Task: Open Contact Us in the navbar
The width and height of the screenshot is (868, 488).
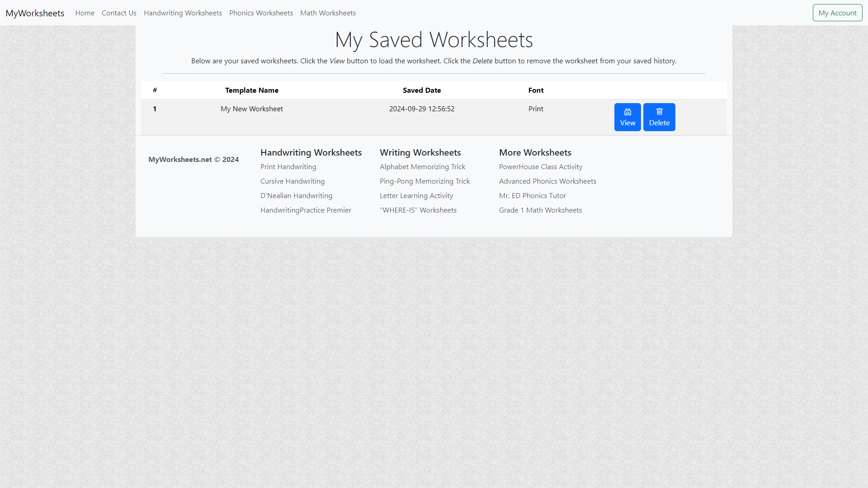Action: 119,13
